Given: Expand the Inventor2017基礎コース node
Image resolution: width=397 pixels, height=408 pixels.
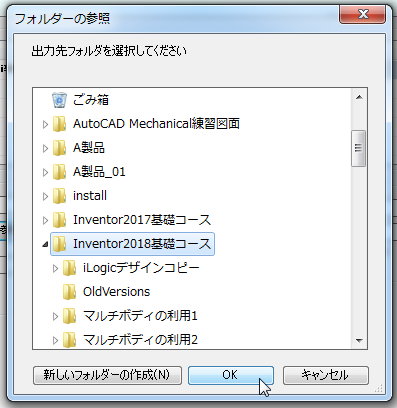Looking at the screenshot, I should pos(45,220).
